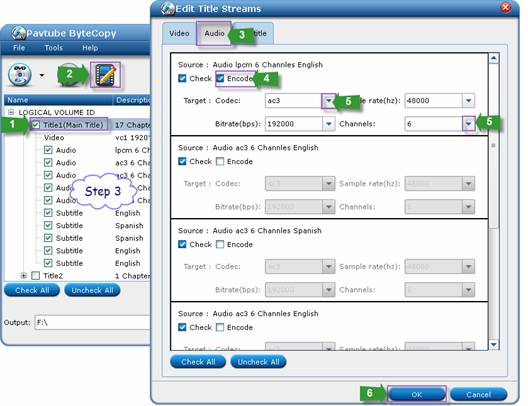Open the Tools menu
The image size is (528, 406).
click(54, 48)
